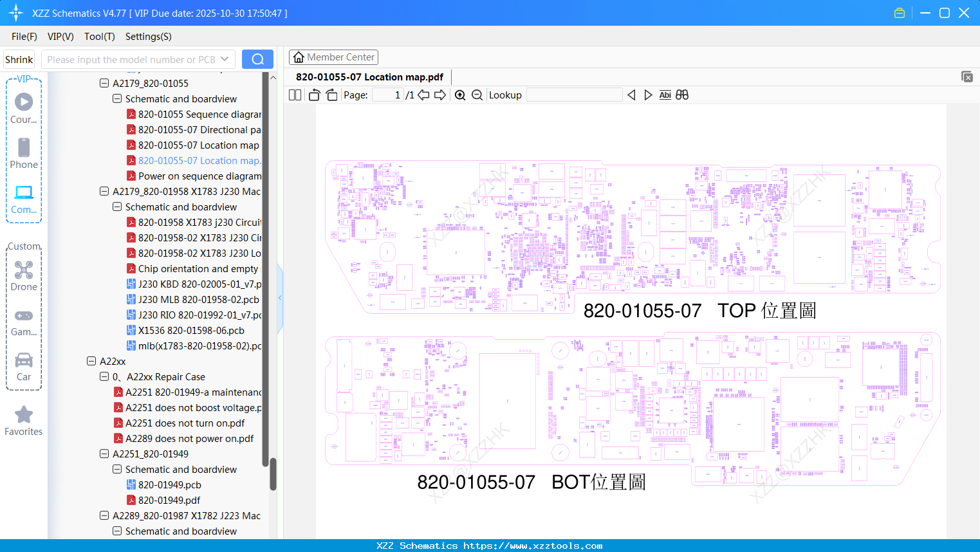
Task: Click the blue search button
Action: 257,59
